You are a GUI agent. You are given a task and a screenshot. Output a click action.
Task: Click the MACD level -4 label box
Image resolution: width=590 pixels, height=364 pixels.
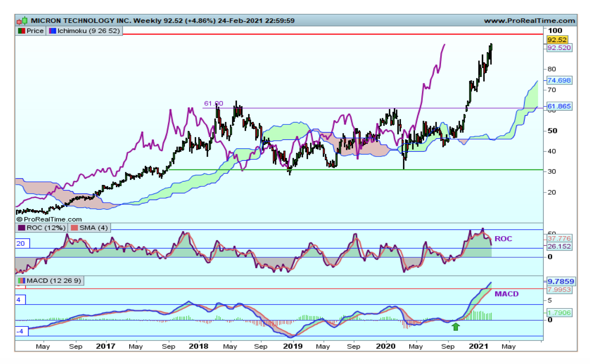tap(22, 331)
